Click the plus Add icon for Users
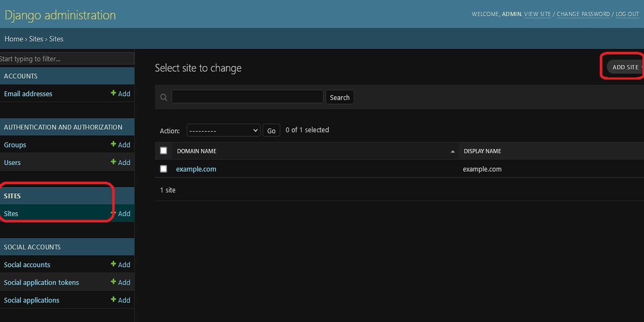 point(114,162)
